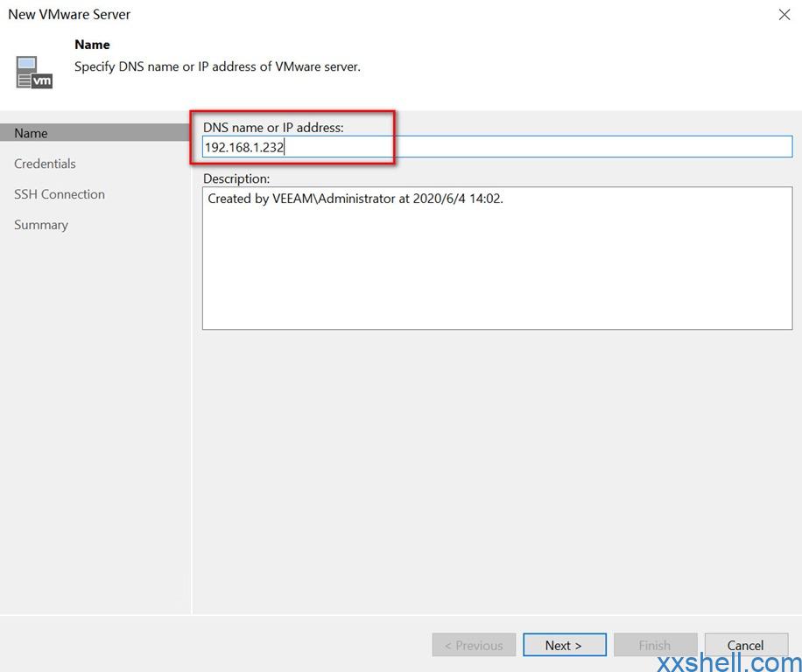802x672 pixels.
Task: Go to the Credentials step
Action: pyautogui.click(x=45, y=164)
